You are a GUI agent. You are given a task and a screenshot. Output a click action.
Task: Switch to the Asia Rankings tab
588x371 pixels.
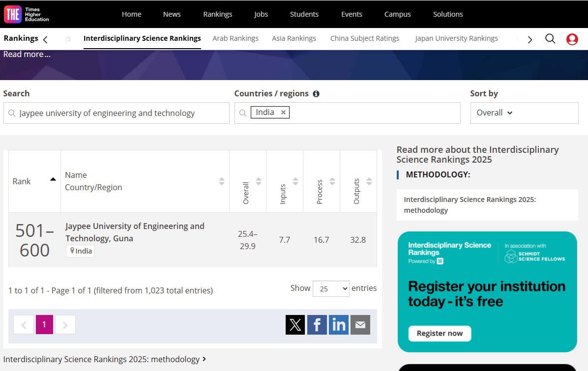coord(294,38)
